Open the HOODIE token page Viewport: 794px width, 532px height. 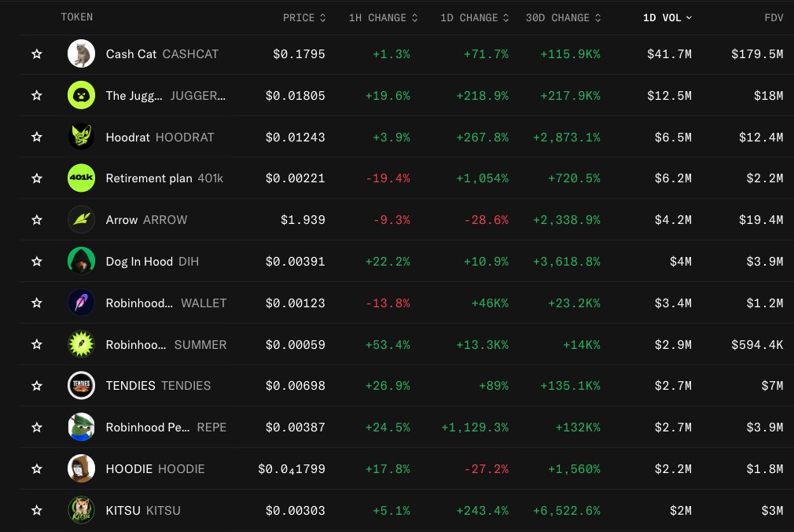coord(155,468)
